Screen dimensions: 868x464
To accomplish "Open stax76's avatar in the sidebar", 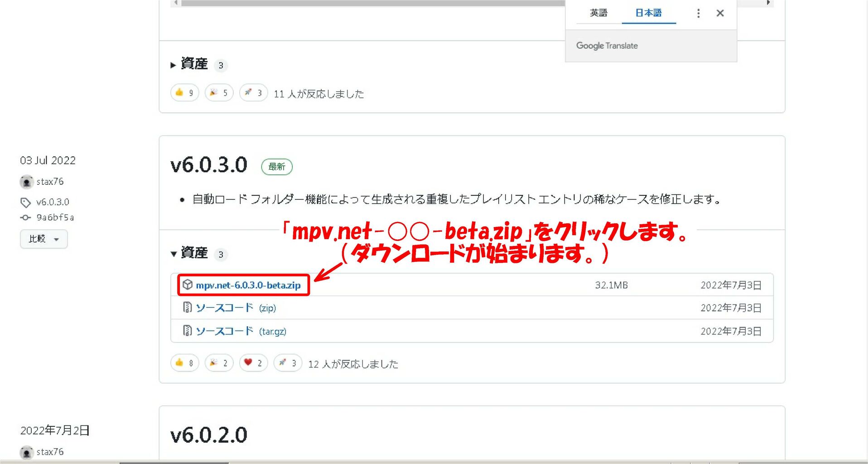I will click(x=27, y=182).
